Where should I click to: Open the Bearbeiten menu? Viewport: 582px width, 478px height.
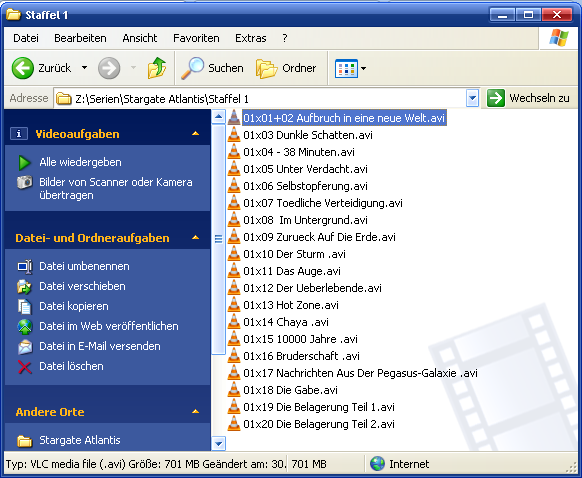[x=80, y=38]
